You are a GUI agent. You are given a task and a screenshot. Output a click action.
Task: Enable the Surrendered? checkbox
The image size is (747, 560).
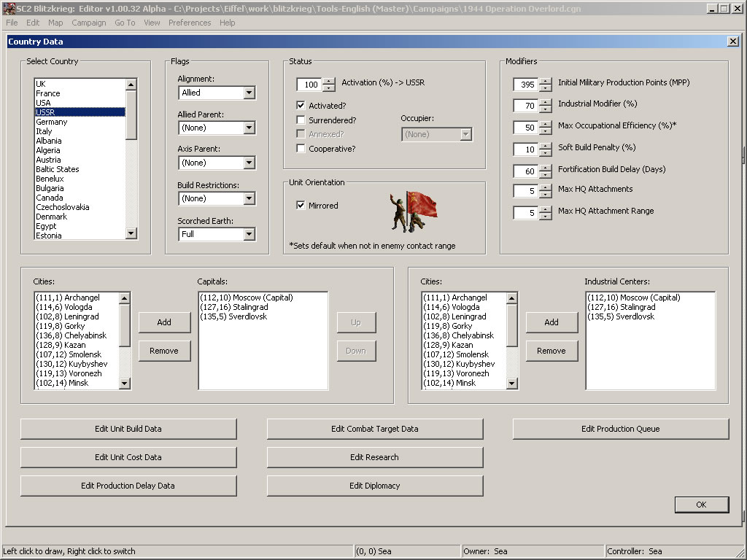click(301, 120)
